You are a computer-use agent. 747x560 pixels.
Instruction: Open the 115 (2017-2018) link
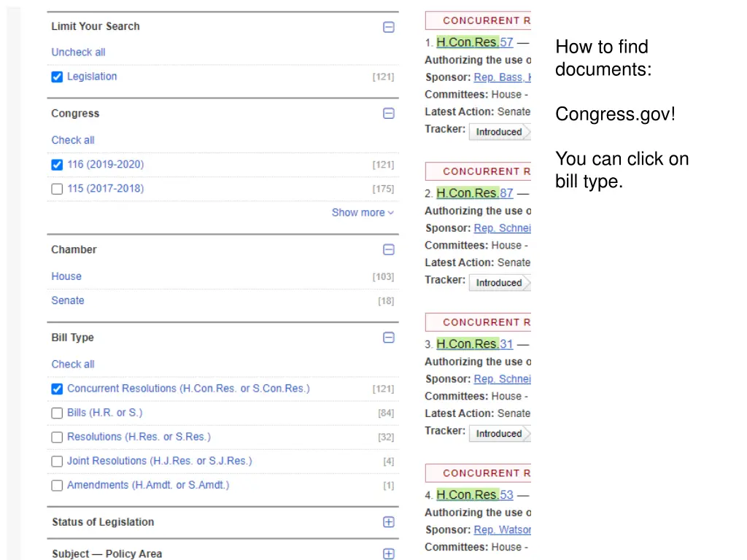coord(105,189)
